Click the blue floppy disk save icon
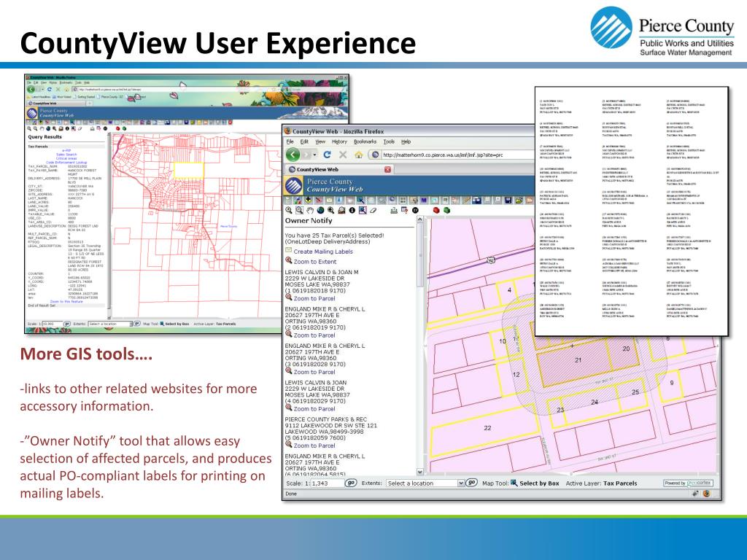This screenshot has height=560, width=747. coord(508,201)
